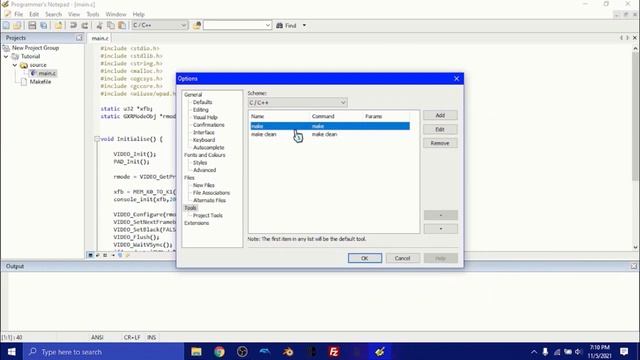Open OBS Studio from the taskbar

click(x=242, y=352)
